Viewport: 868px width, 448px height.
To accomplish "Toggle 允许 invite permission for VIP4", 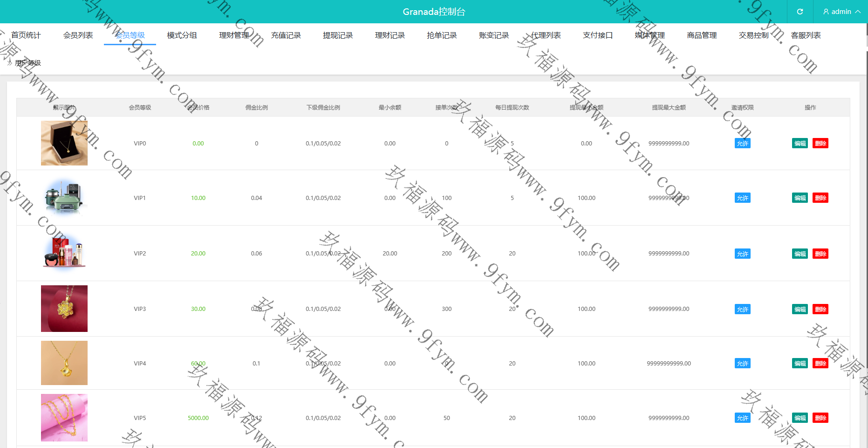I will coord(743,364).
